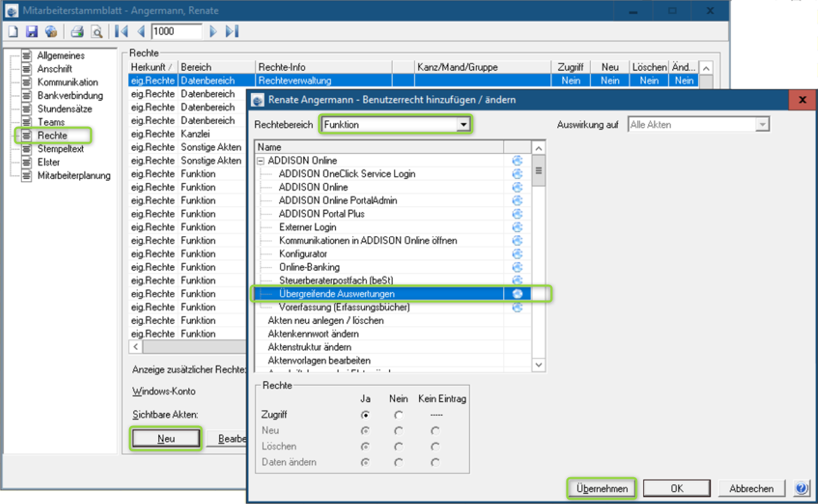Select Kein Eintrag radio for Daten ändern
This screenshot has height=504, width=818.
(x=435, y=462)
